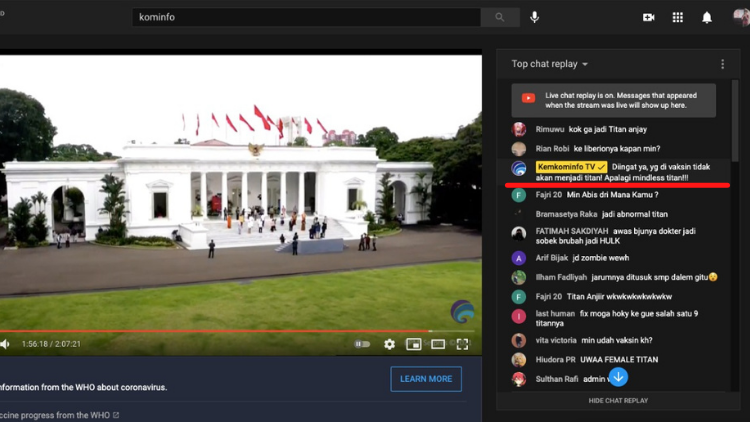
Task: Open the YouTube apps grid
Action: 678,18
